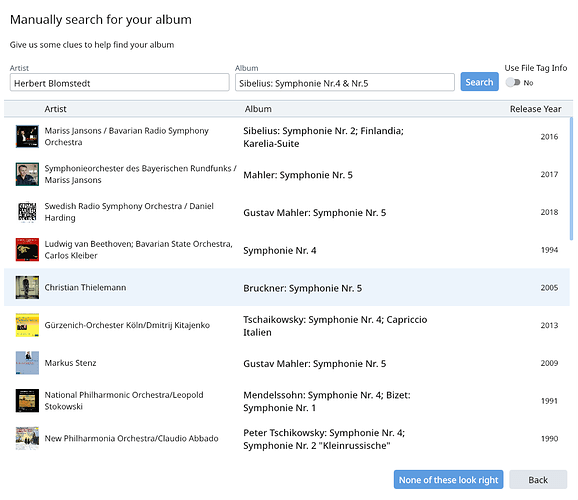This screenshot has width=578, height=500.
Task: Toggle the Use File Tag Info switch
Action: [x=513, y=83]
